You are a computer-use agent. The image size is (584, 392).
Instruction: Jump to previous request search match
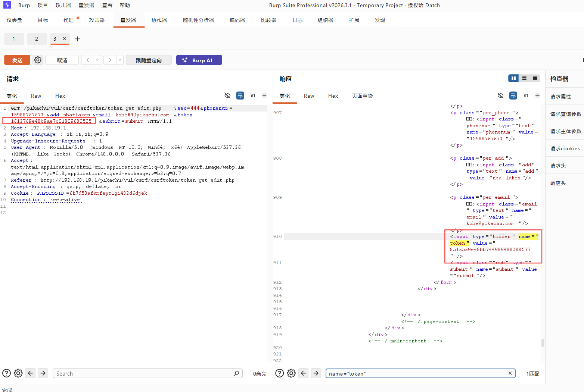coord(31,373)
